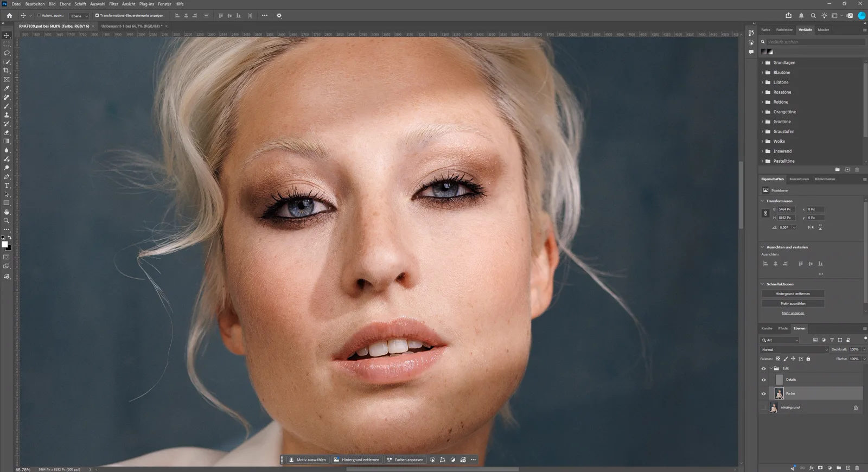
Task: Open the Ebene menu
Action: click(65, 4)
